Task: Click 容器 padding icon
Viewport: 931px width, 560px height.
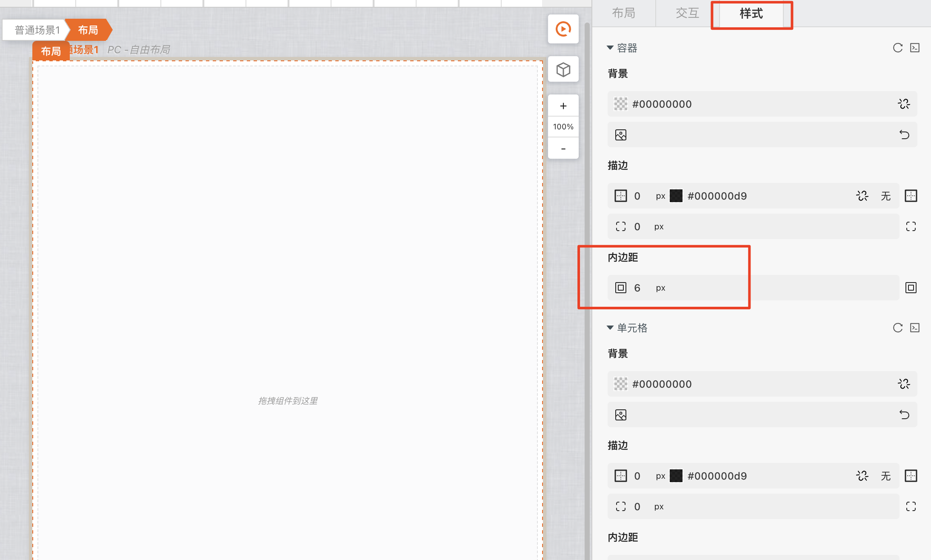Action: tap(621, 288)
